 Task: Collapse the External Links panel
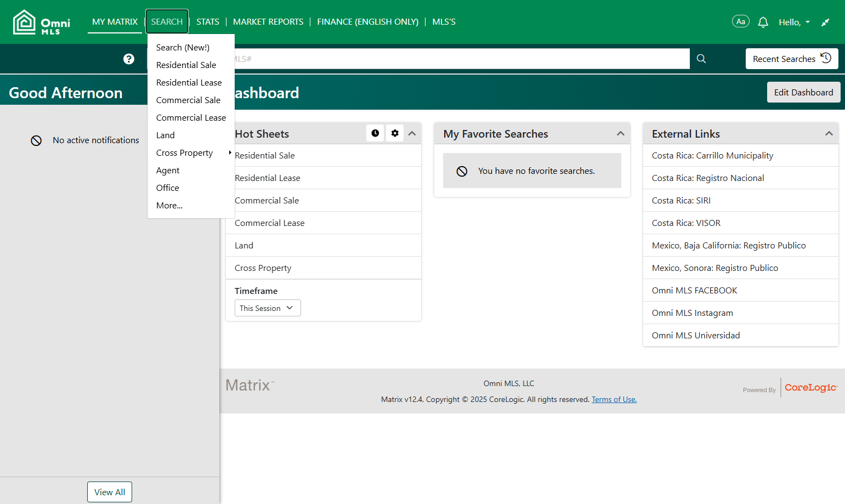point(829,133)
